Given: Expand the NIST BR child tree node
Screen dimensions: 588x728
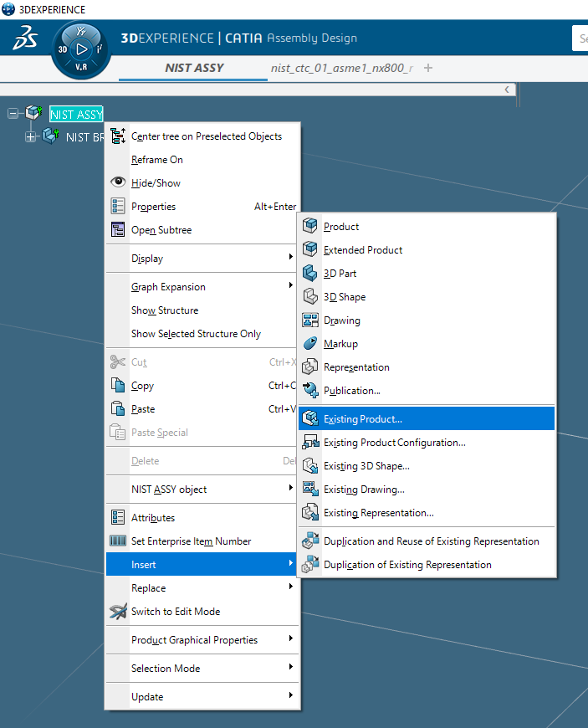Looking at the screenshot, I should click(31, 137).
